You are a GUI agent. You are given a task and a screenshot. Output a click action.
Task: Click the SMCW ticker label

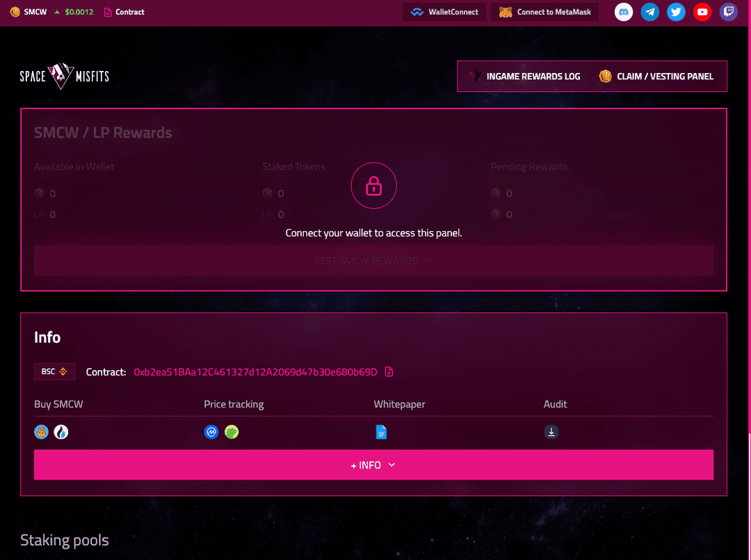click(x=35, y=12)
